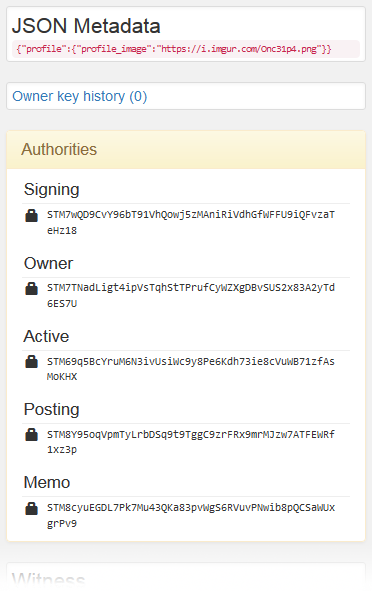Click the Signing section heading
This screenshot has width=372, height=591.
coord(52,190)
